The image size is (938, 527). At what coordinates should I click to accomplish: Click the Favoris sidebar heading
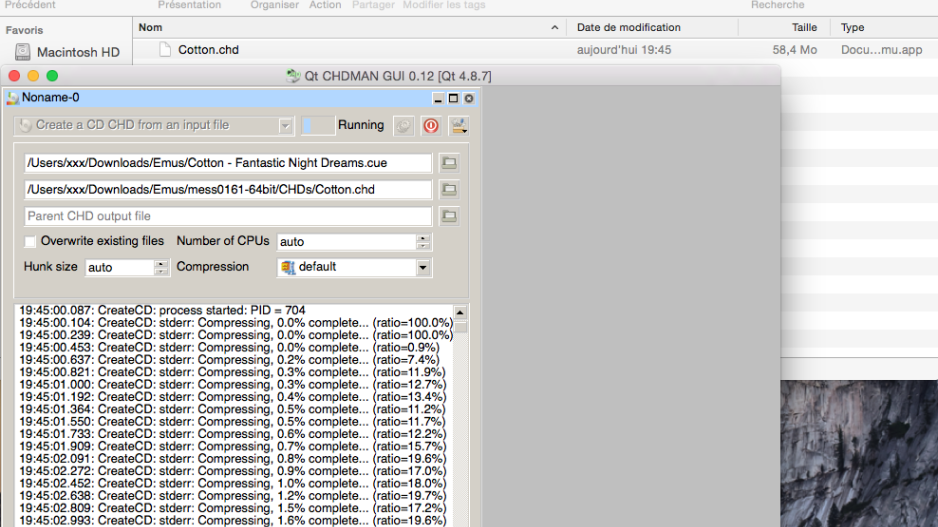tap(25, 30)
